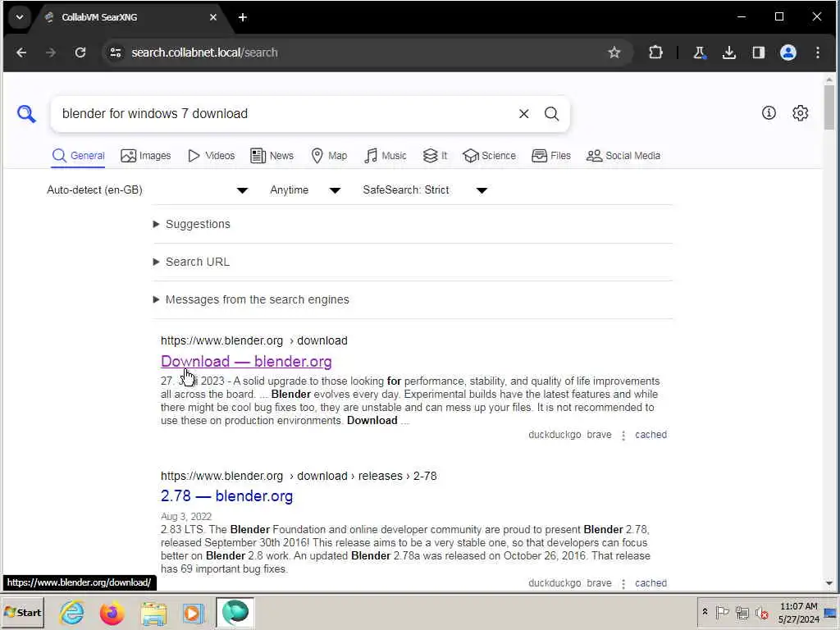Image resolution: width=840 pixels, height=630 pixels.
Task: Open the SafeSearch: Strict dropdown
Action: click(x=425, y=190)
